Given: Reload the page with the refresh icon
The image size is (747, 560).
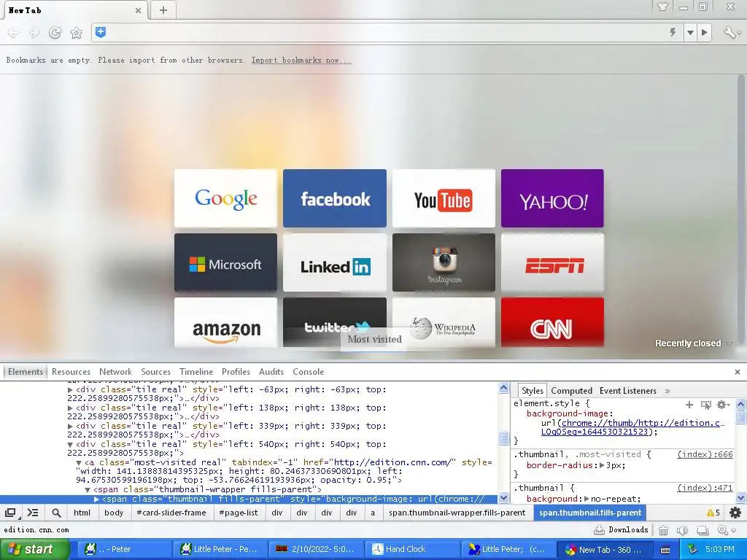Looking at the screenshot, I should 55,32.
